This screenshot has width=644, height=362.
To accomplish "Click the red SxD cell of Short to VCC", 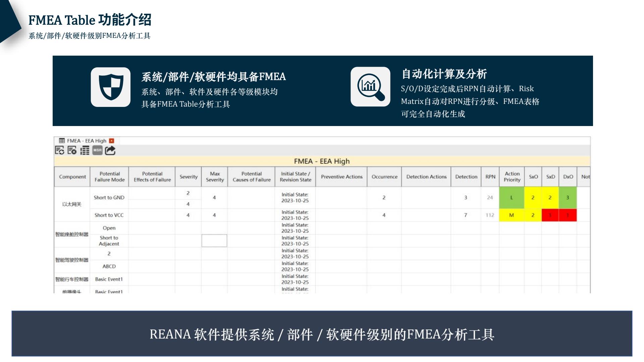I will 550,215.
